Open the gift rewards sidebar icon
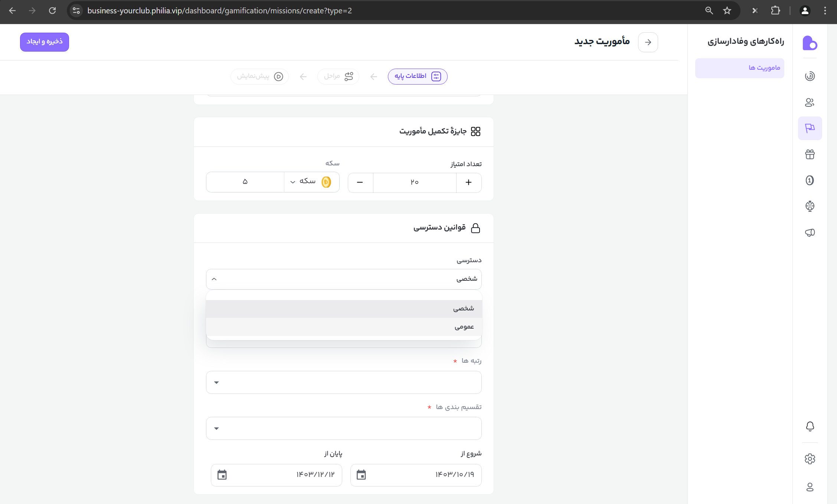The width and height of the screenshot is (837, 504). [x=810, y=154]
